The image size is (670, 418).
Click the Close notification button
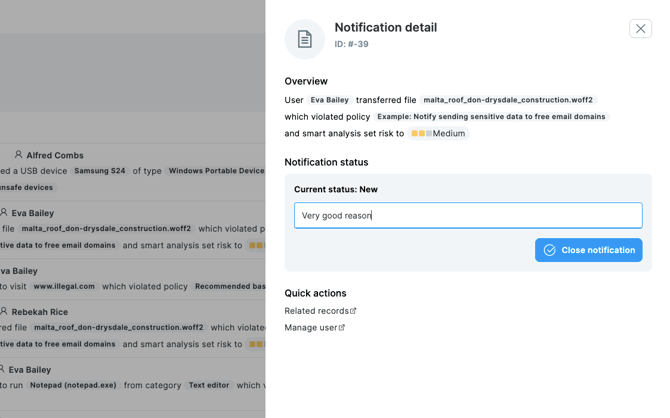click(x=588, y=250)
